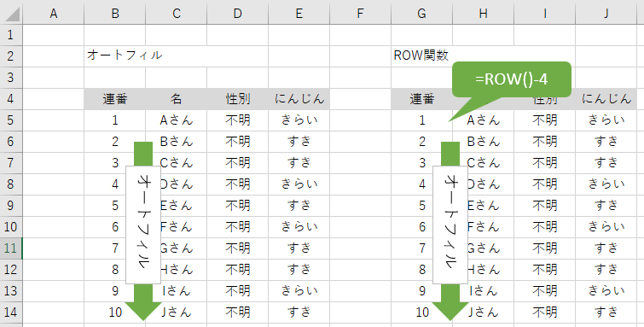Viewport: 644px width, 327px height.
Task: Select row 3 header
Action: click(x=11, y=78)
